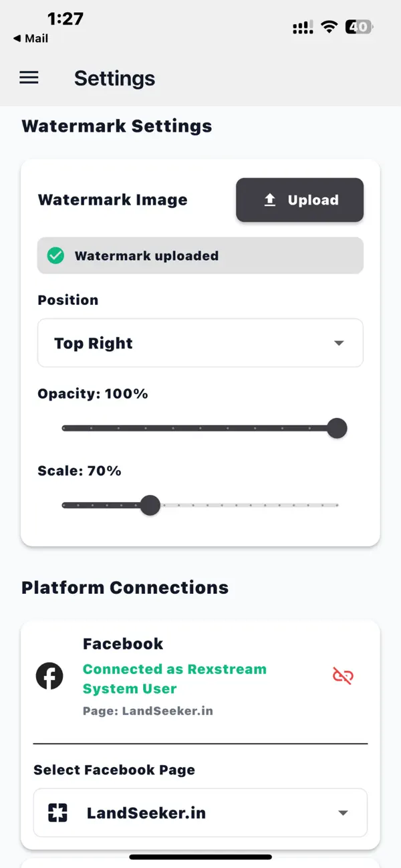Click the Watermark uploaded status badge
The width and height of the screenshot is (401, 868).
[x=200, y=255]
